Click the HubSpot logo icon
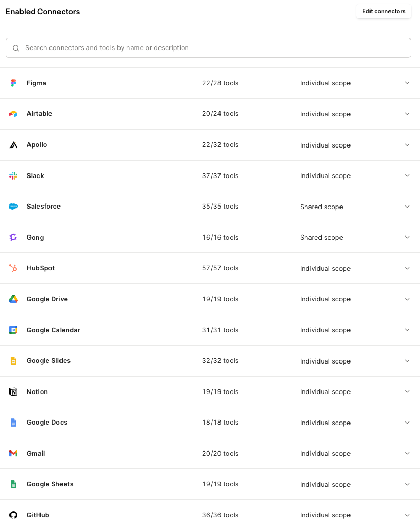Screen dimensions: 420x530 [13, 268]
